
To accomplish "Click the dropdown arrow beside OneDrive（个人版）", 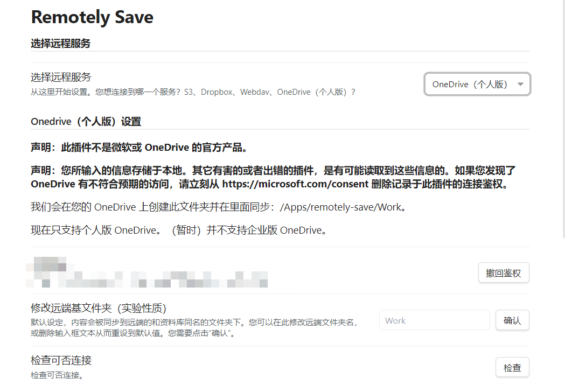I will click(x=520, y=84).
